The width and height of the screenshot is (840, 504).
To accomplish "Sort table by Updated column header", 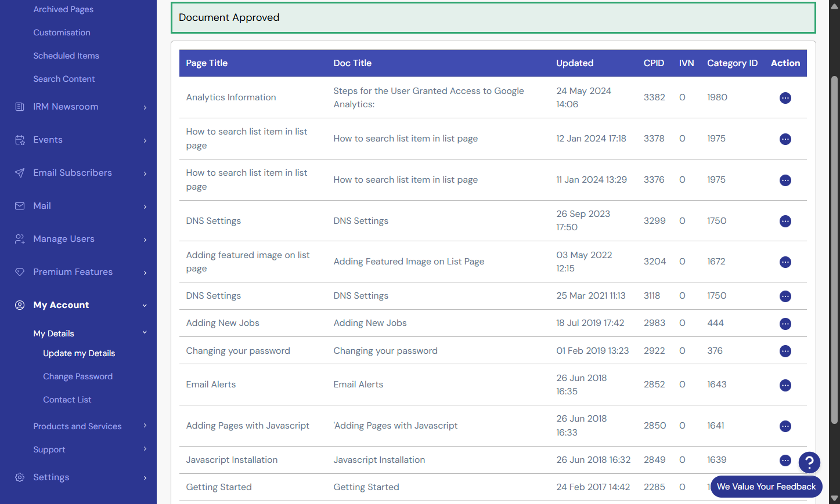I will (x=575, y=63).
